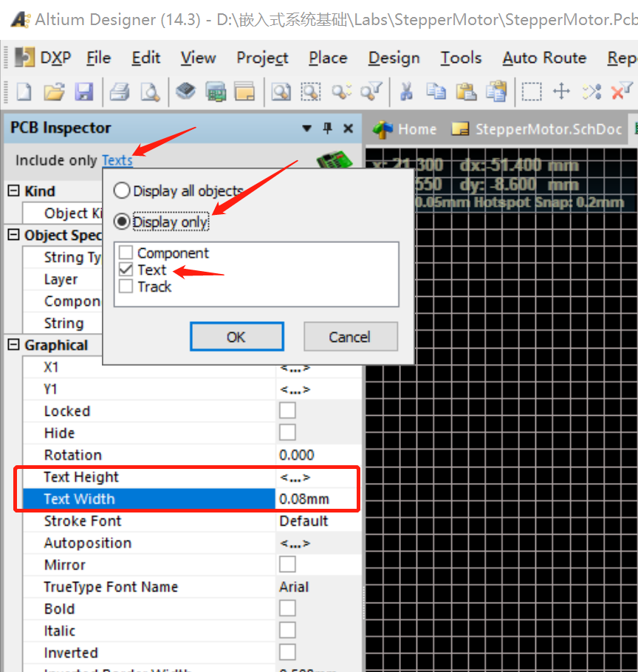This screenshot has height=672, width=638.
Task: Toggle the Hide checkbox
Action: coord(287,433)
